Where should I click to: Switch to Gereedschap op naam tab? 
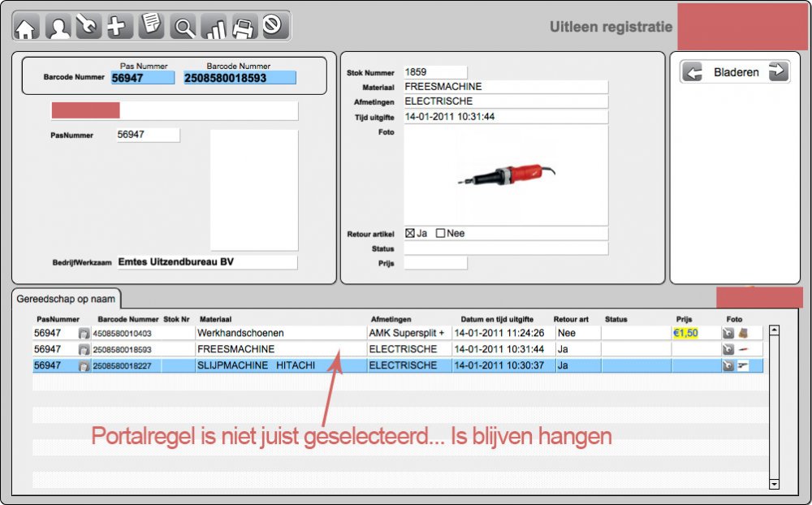66,299
